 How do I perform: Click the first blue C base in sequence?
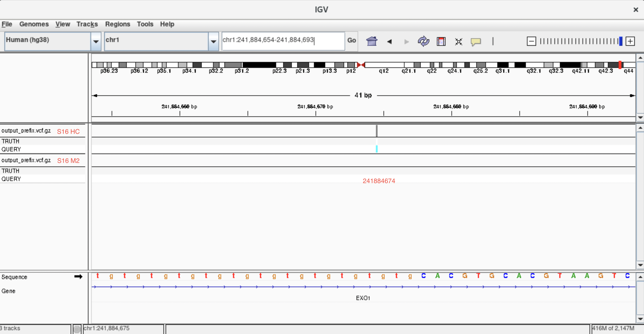pyautogui.click(x=424, y=276)
